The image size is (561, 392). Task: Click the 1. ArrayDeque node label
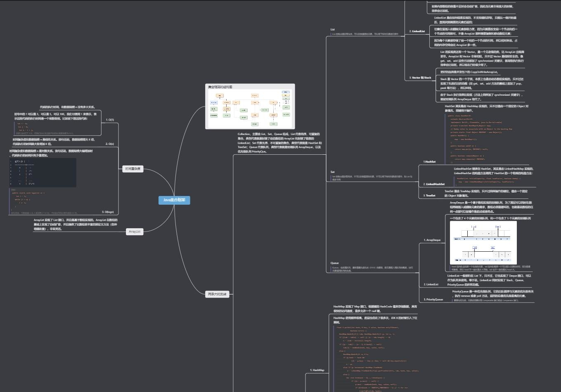point(432,240)
